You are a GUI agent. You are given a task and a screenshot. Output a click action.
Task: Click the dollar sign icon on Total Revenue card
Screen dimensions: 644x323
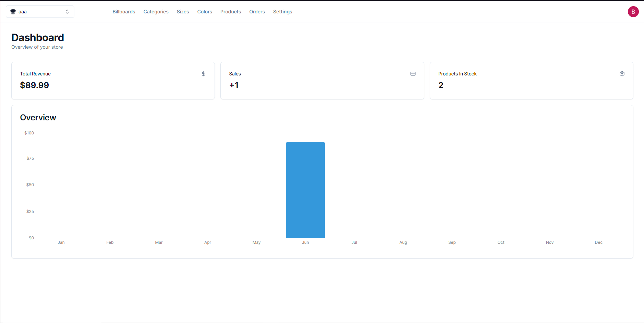pyautogui.click(x=203, y=73)
